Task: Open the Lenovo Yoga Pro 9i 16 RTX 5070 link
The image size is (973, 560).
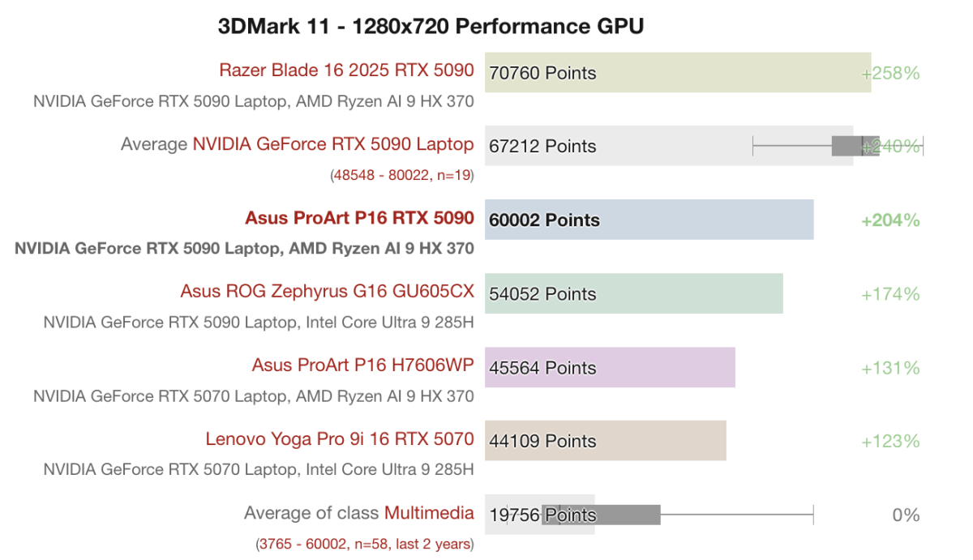Action: 339,439
